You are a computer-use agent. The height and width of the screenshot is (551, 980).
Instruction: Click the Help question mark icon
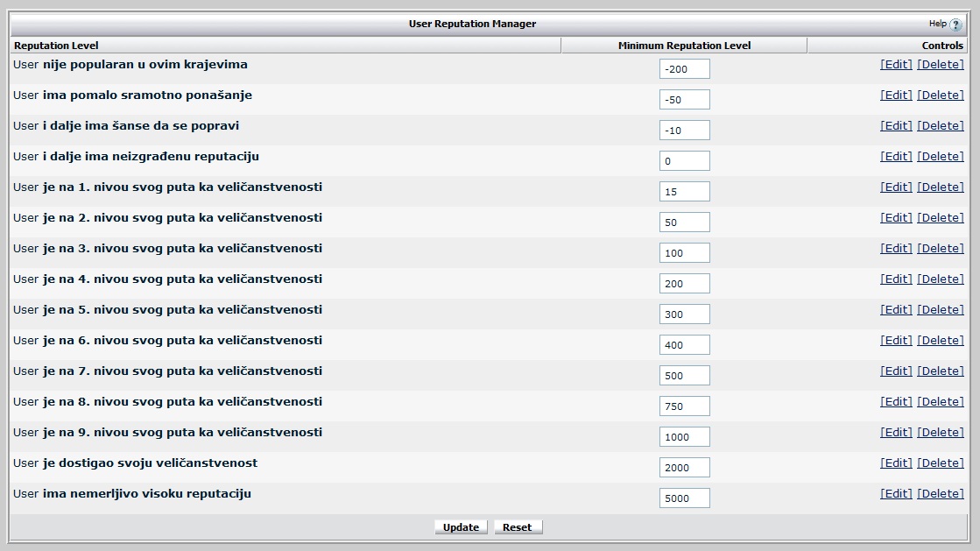(955, 25)
